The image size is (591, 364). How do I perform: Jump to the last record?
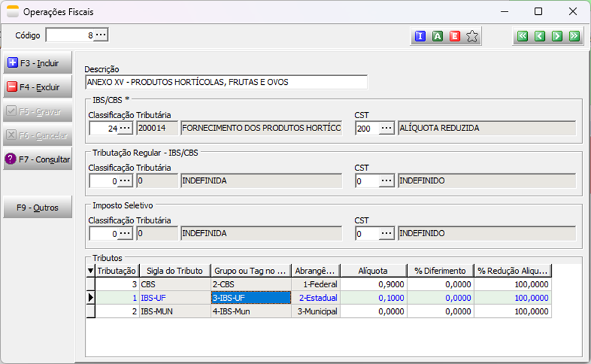click(574, 37)
